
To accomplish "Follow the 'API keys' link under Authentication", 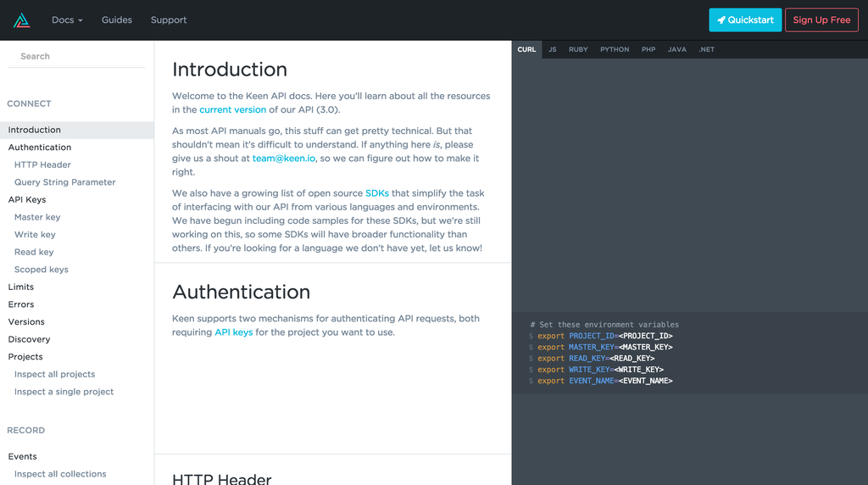I will pos(234,332).
